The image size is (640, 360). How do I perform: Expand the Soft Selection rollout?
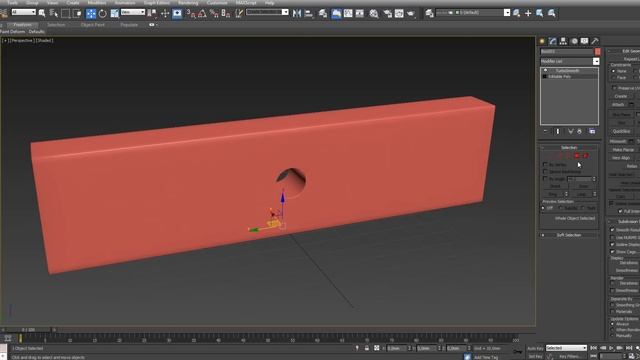pos(569,235)
